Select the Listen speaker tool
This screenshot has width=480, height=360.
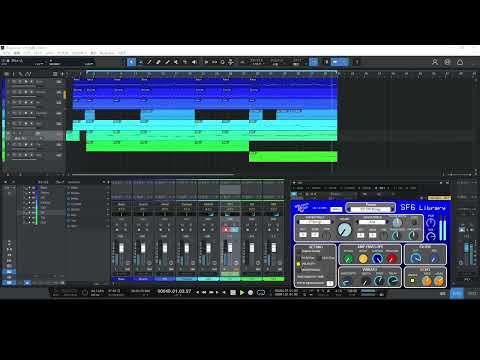point(194,62)
